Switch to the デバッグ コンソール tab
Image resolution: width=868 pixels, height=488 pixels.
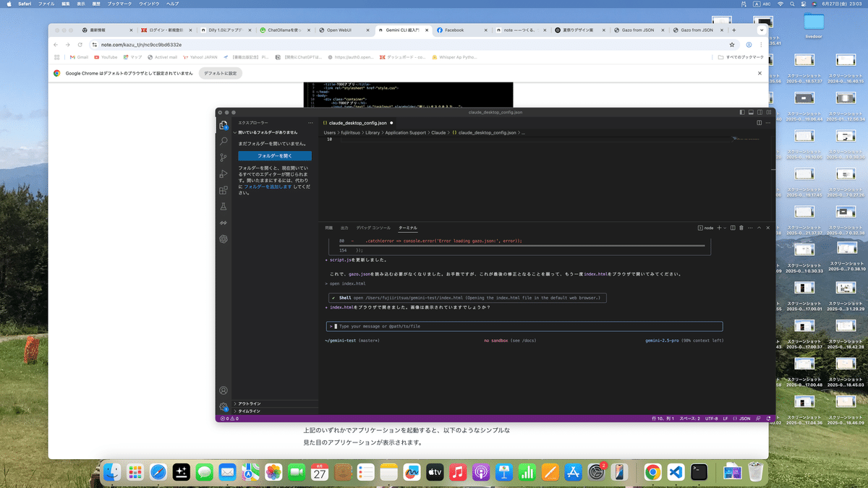click(373, 227)
